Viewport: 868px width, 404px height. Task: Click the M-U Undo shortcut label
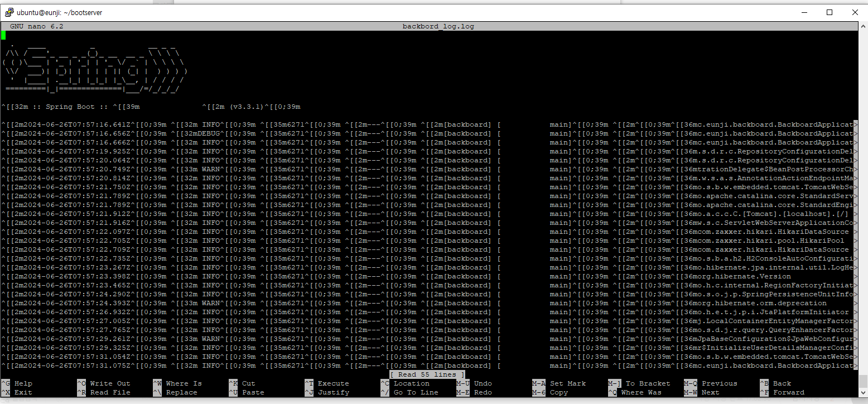[474, 383]
